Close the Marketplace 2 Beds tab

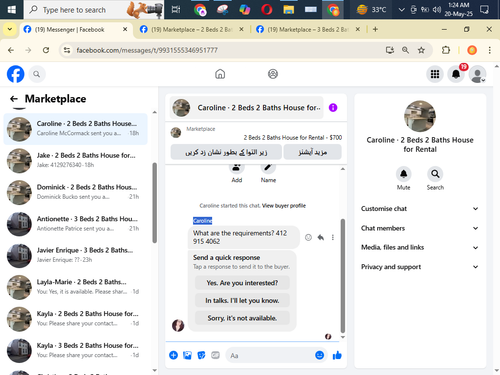pyautogui.click(x=241, y=29)
